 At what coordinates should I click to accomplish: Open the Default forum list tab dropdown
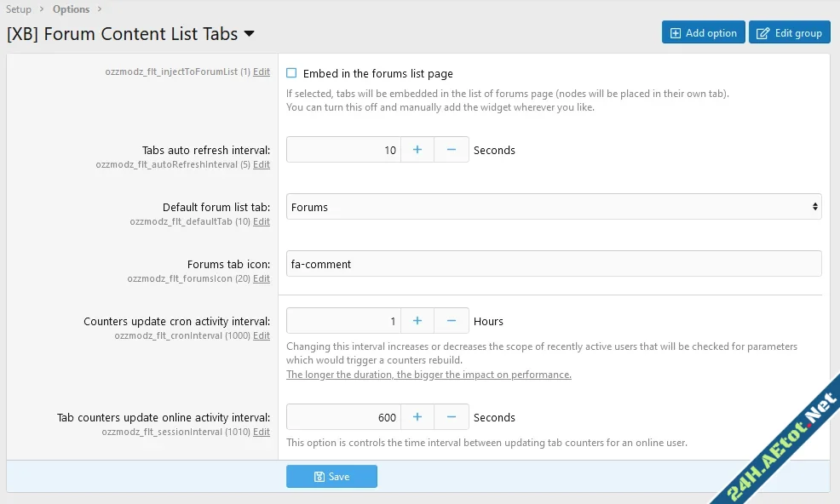554,207
